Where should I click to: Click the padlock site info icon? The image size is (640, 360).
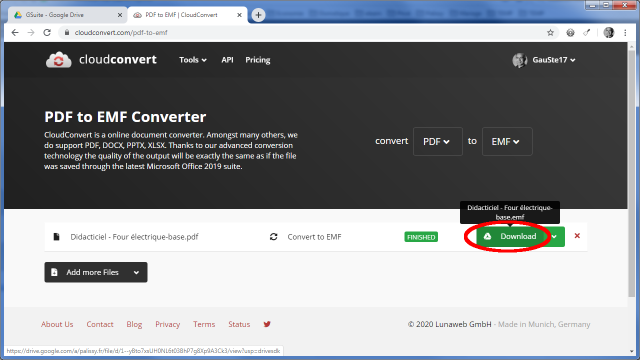(67, 33)
